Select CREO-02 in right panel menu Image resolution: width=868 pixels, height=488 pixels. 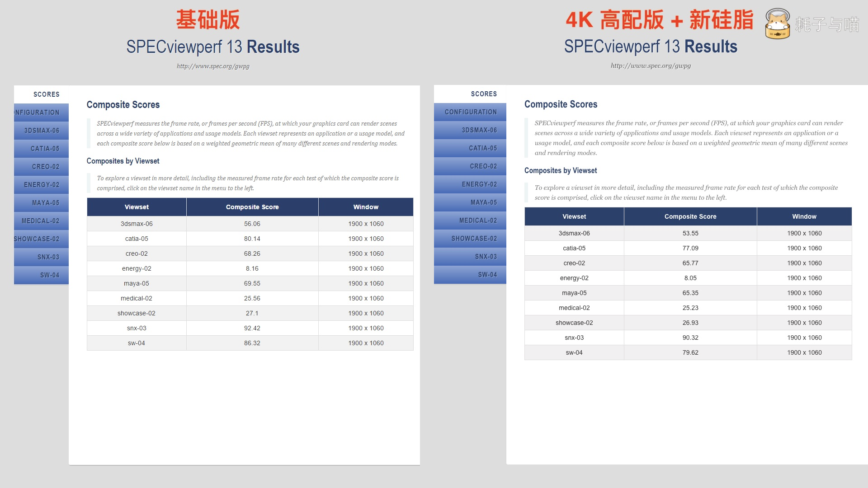coord(470,166)
